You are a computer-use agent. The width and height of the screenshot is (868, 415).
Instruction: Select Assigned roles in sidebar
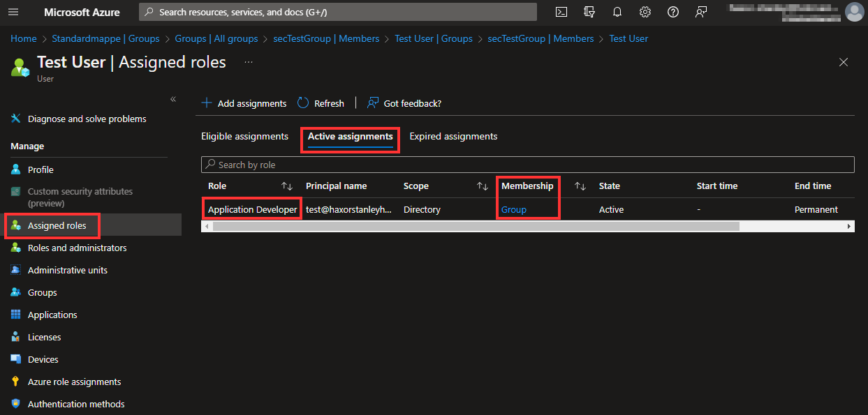click(x=57, y=225)
